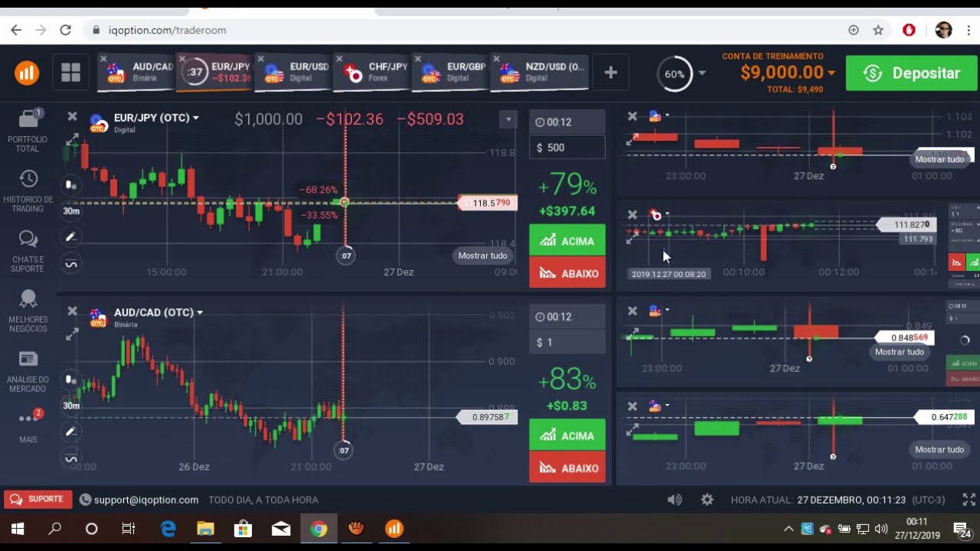The image size is (980, 551).
Task: Click the 60% circular progress indicator
Action: (x=675, y=74)
